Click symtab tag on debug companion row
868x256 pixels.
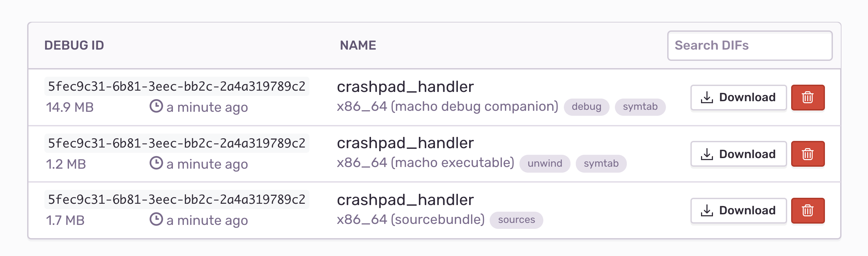(640, 107)
